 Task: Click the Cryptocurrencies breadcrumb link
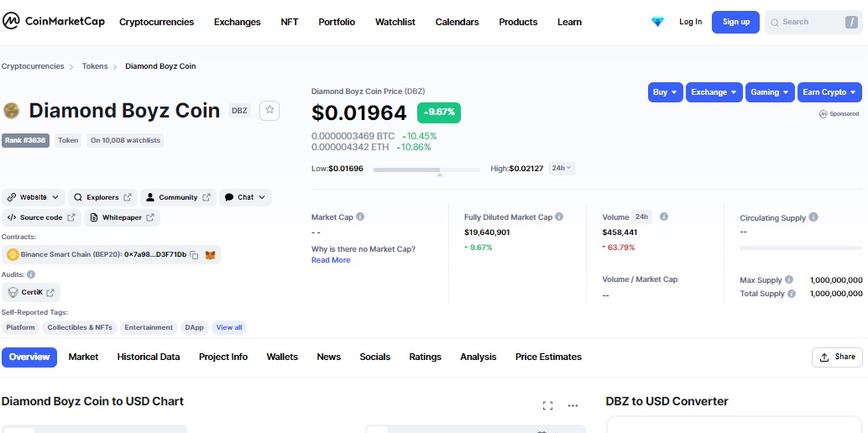(33, 66)
